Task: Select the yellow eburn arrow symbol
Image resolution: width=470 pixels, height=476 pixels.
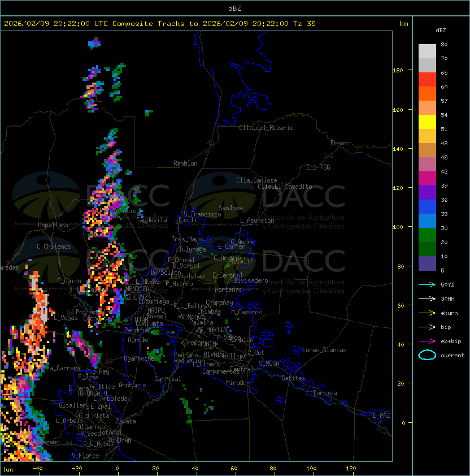Action: pyautogui.click(x=427, y=313)
